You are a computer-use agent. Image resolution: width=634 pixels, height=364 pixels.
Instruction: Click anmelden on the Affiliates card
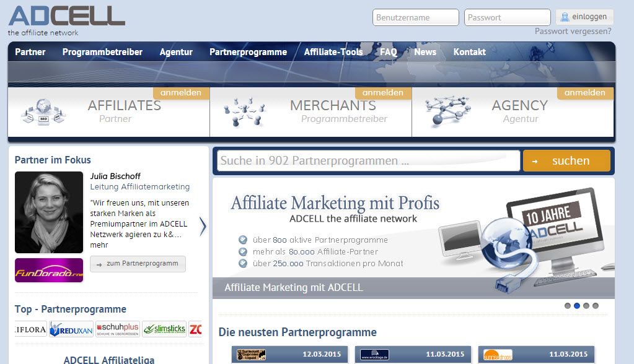pyautogui.click(x=181, y=93)
